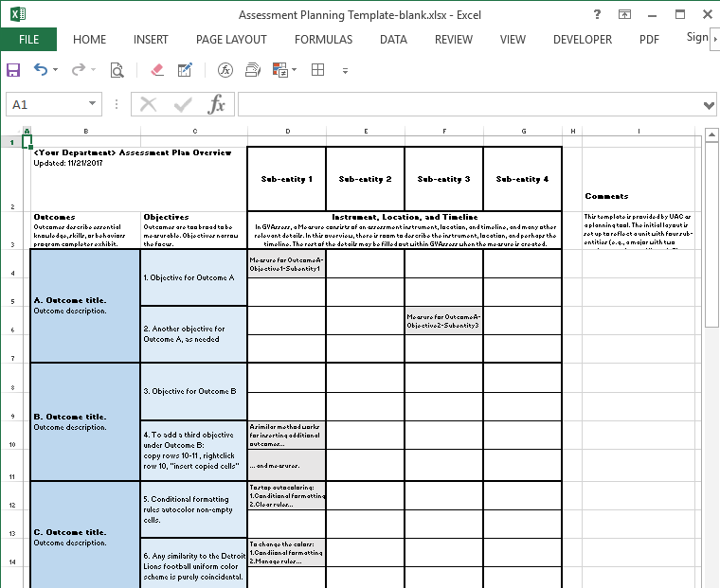Click the Select All corner button
The width and height of the screenshot is (720, 588).
click(12, 131)
